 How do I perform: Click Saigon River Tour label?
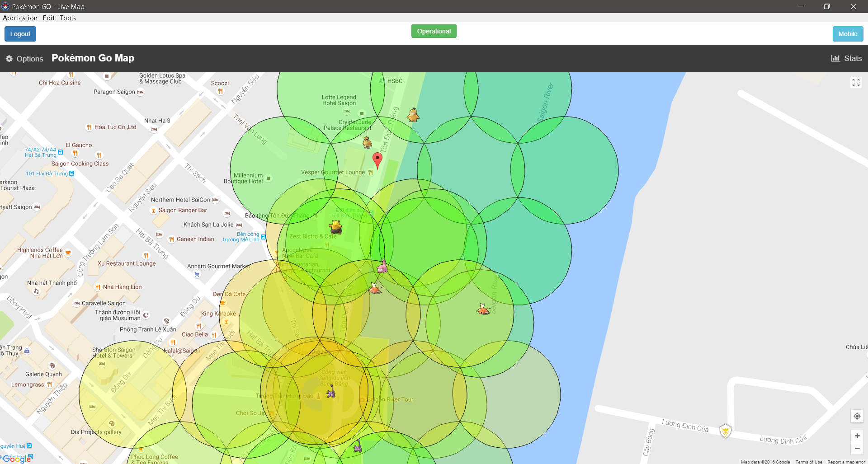tap(390, 399)
